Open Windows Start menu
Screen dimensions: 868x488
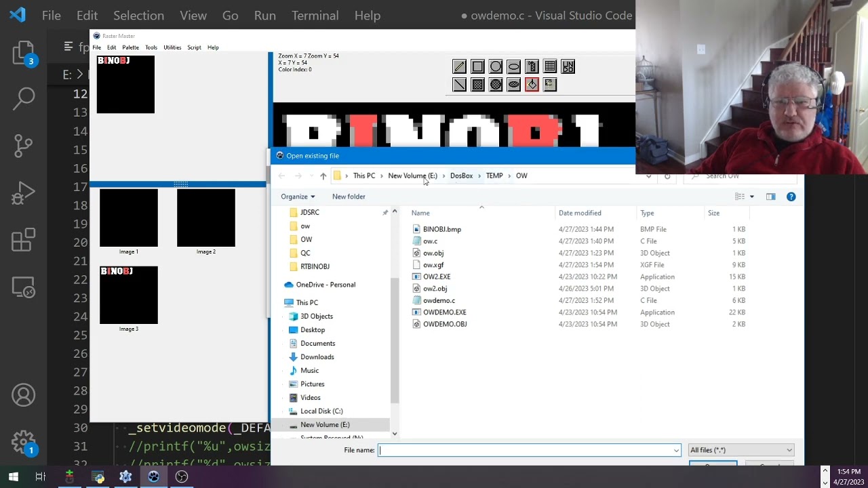[13, 476]
